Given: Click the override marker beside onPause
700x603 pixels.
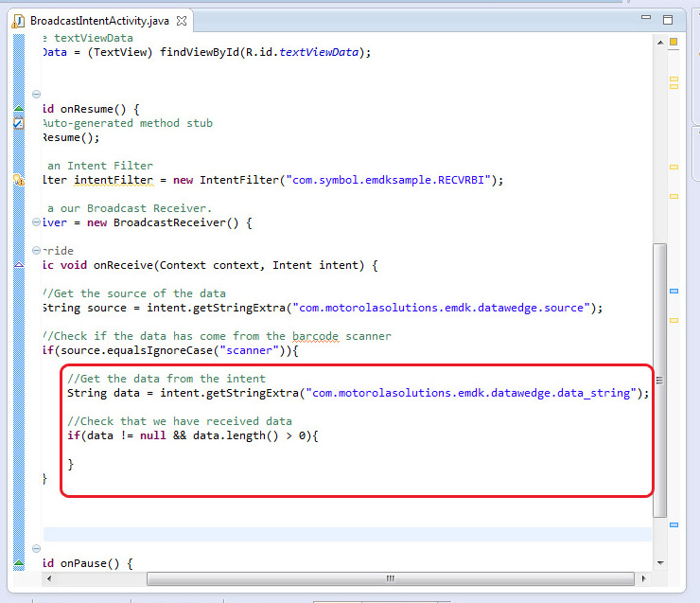Looking at the screenshot, I should [18, 564].
